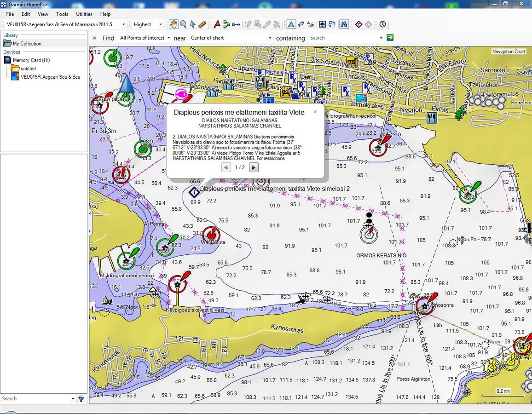Toggle the purple tides diamond icon
The height and width of the screenshot is (414, 532).
pos(359,24)
